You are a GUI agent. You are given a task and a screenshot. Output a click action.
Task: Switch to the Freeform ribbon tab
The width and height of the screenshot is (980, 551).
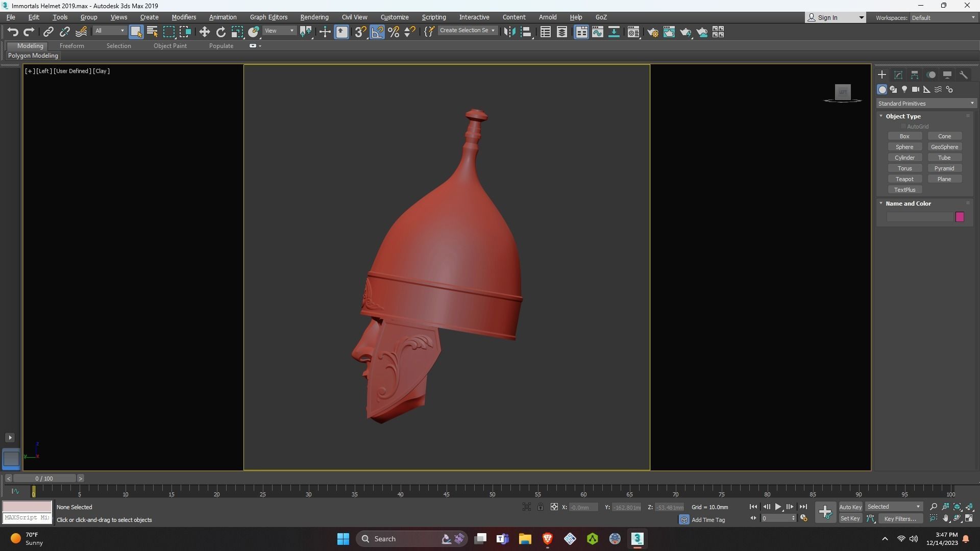(71, 46)
